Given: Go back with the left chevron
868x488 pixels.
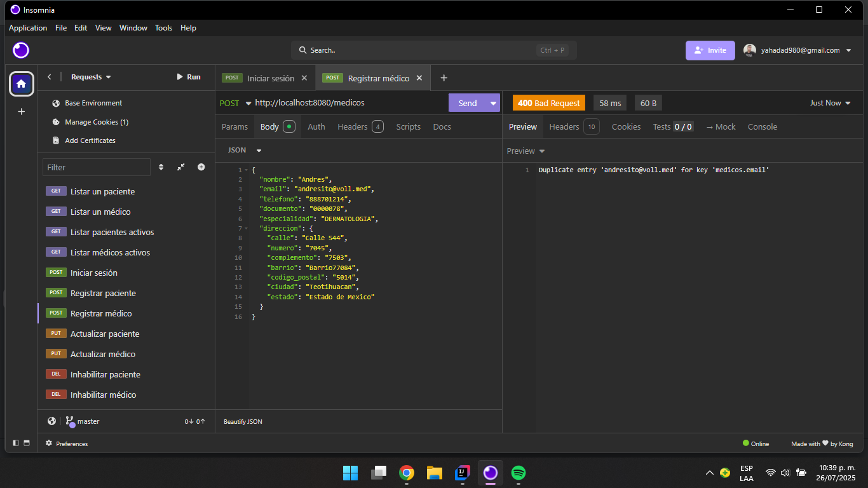Looking at the screenshot, I should (50, 77).
